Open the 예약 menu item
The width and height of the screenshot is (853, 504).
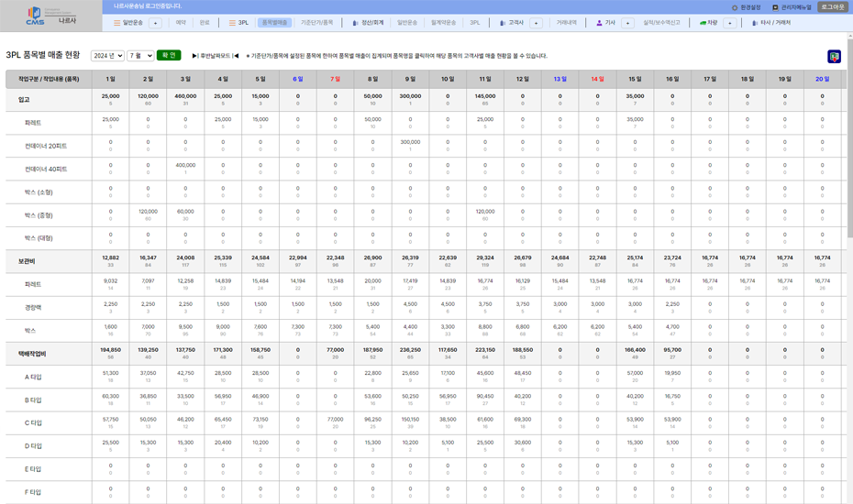(181, 23)
